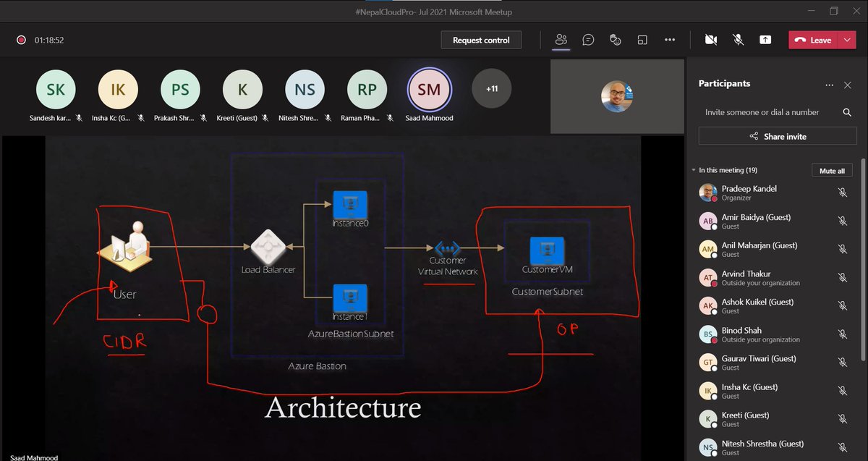Collapse the In this meeting list

694,171
